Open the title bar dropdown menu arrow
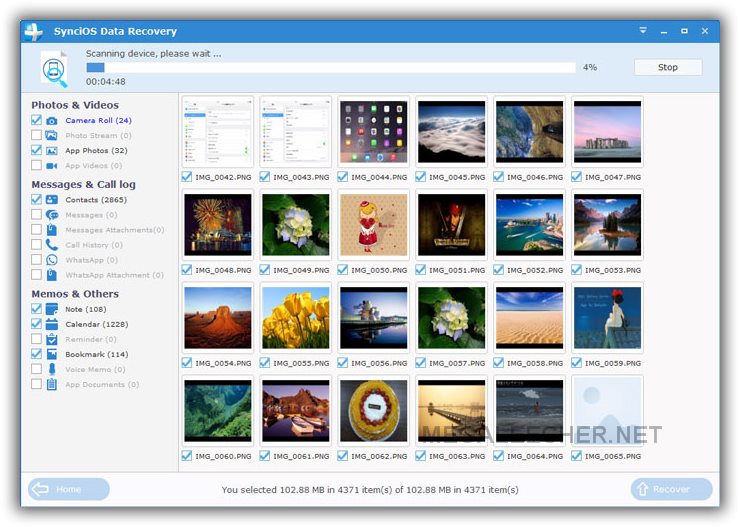Image resolution: width=740 pixels, height=527 pixels. pos(643,31)
